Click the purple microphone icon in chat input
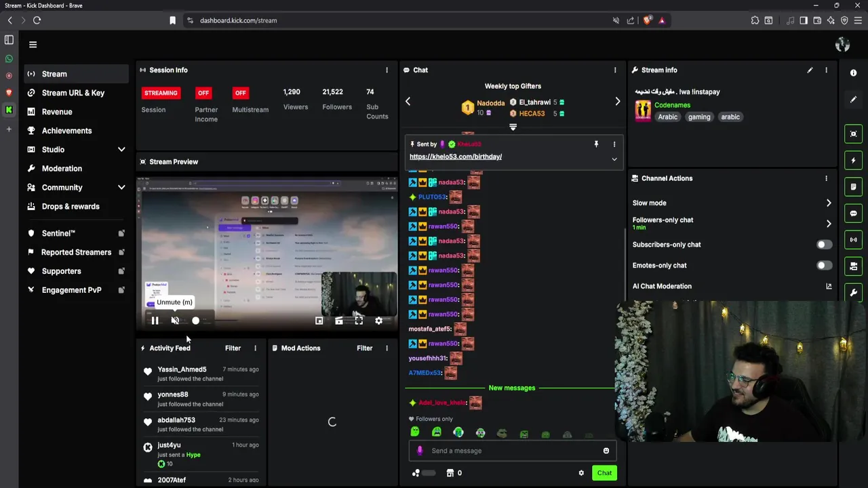This screenshot has width=868, height=488. 420,451
